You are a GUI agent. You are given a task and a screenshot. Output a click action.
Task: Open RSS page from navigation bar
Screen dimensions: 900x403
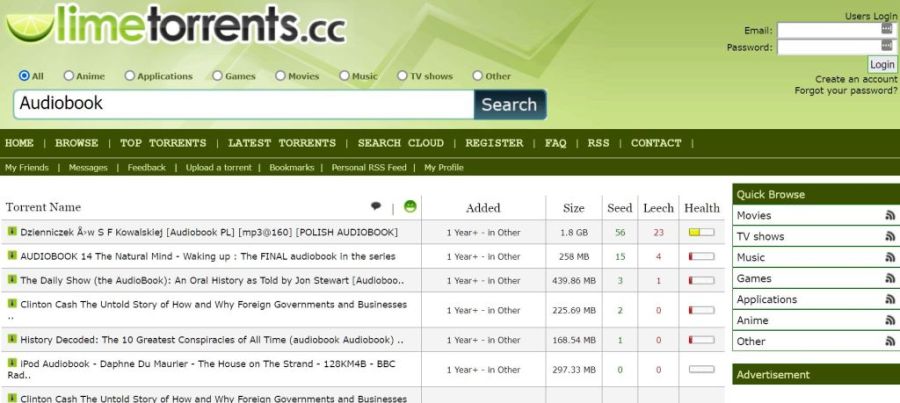click(x=599, y=143)
